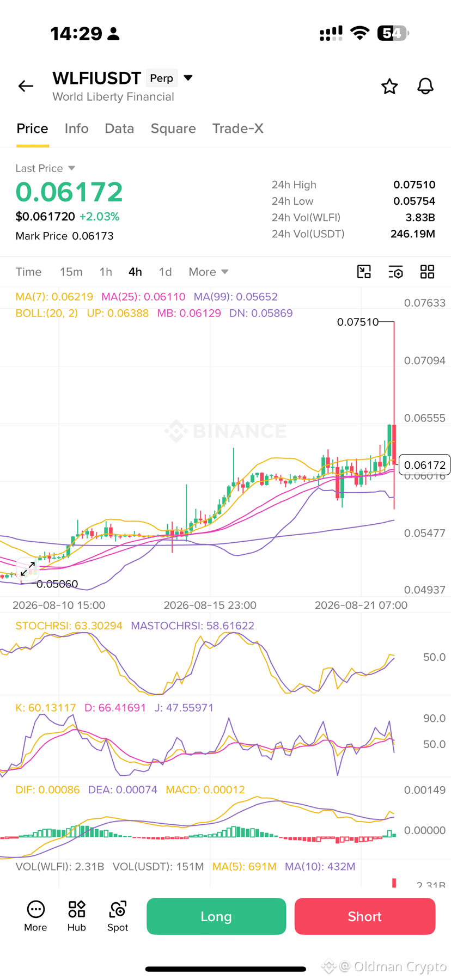Screen dimensions: 451x980
Task: Tap the green Long button
Action: pyautogui.click(x=216, y=916)
